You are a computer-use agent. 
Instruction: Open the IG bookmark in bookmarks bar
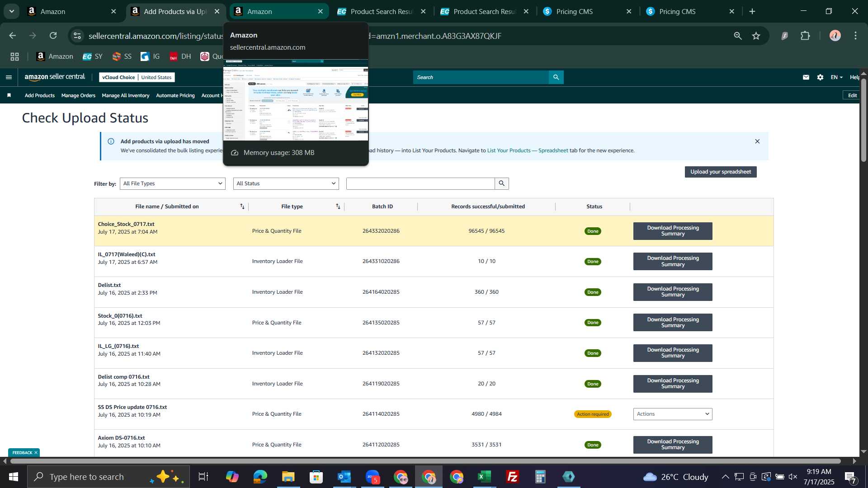point(150,56)
